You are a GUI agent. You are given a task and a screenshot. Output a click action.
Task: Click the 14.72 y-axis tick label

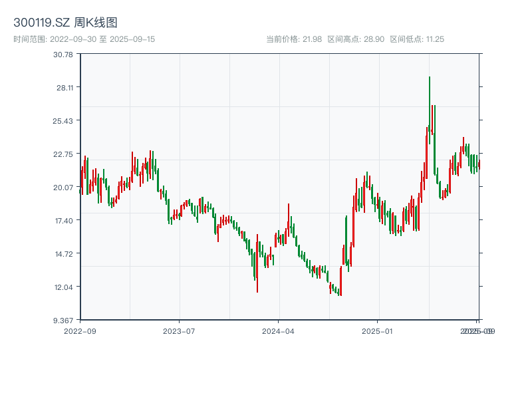(x=63, y=253)
